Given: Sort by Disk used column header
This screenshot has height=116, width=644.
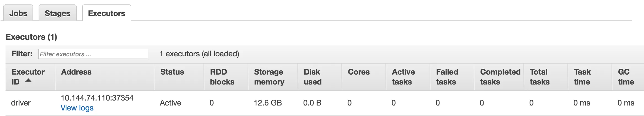Looking at the screenshot, I should click(x=313, y=77).
